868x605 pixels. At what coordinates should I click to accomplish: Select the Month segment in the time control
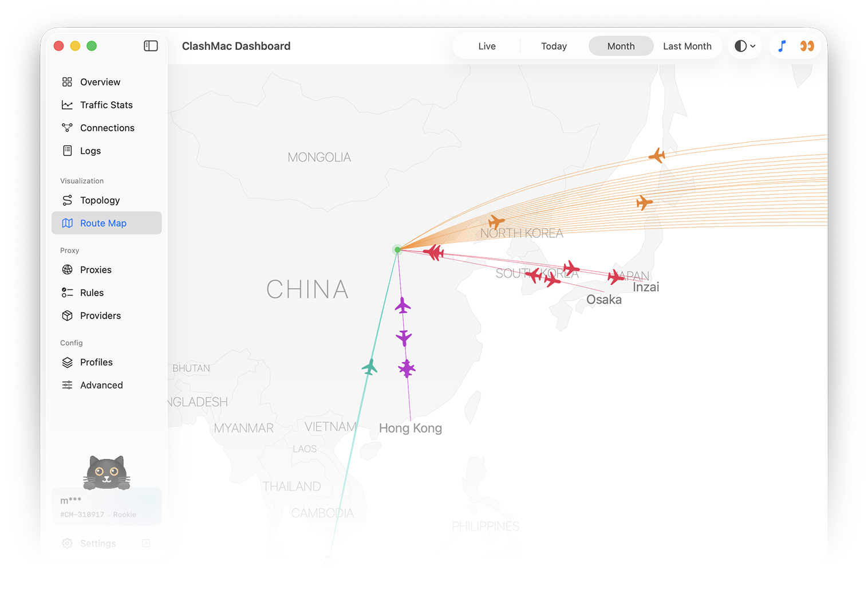(621, 46)
